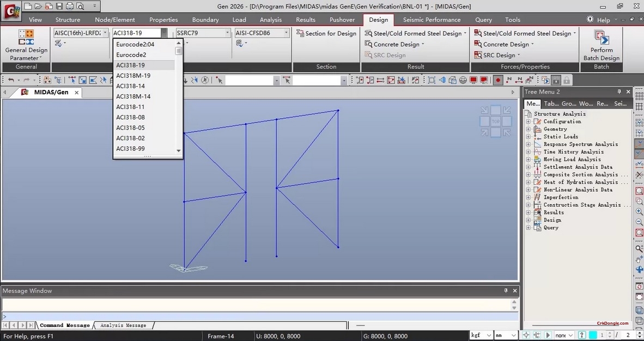Viewport: 644px width, 341px height.
Task: Click the second red monitor display icon
Action: click(484, 80)
